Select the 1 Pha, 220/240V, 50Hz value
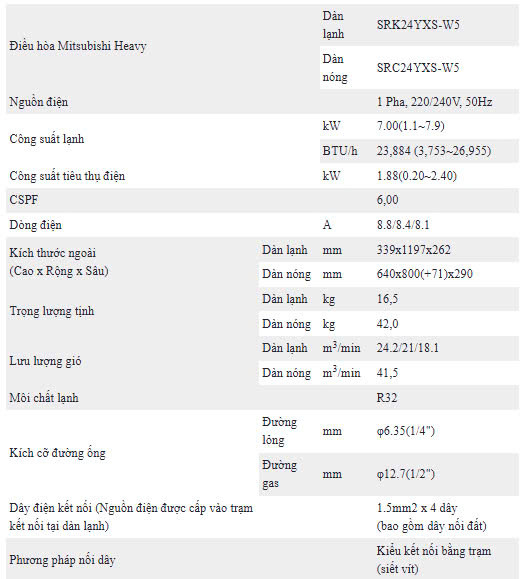Image resolution: width=525 pixels, height=579 pixels. point(435,102)
